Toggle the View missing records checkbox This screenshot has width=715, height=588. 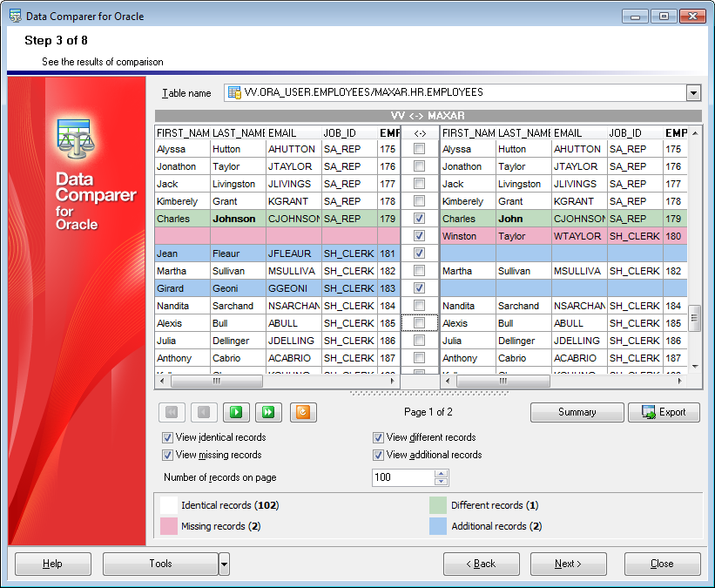click(165, 455)
